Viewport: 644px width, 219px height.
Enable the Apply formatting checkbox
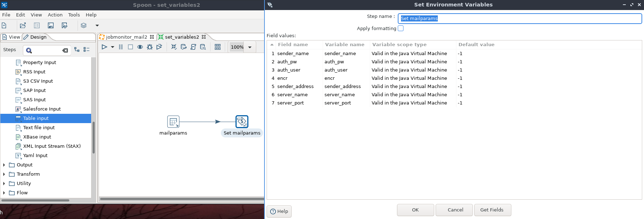pos(401,28)
